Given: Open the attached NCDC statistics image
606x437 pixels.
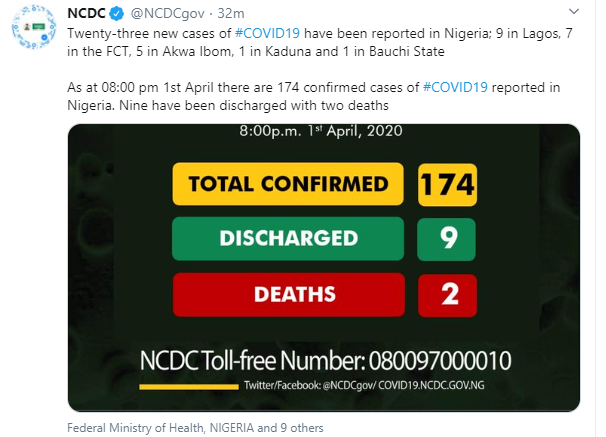Looking at the screenshot, I should [324, 268].
